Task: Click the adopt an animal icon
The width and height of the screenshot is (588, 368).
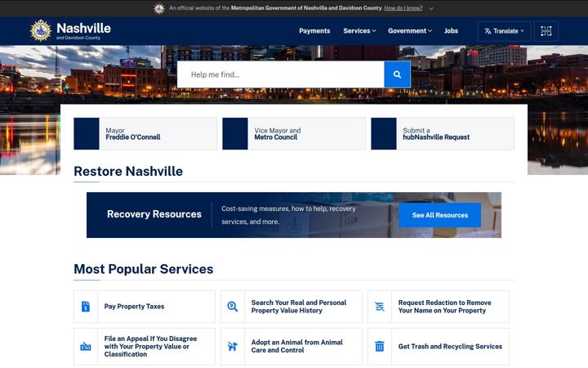Action: pyautogui.click(x=233, y=346)
